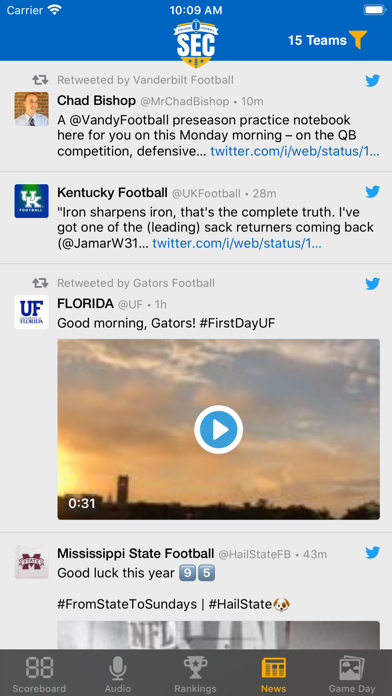Tap the SEC football logo
Viewport: 392px width, 696px height.
(196, 43)
